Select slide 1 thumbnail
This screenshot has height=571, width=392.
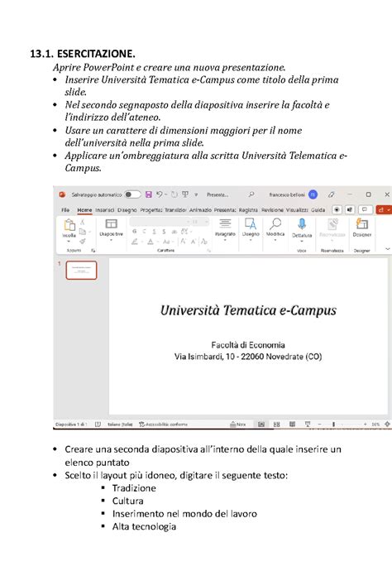click(81, 271)
